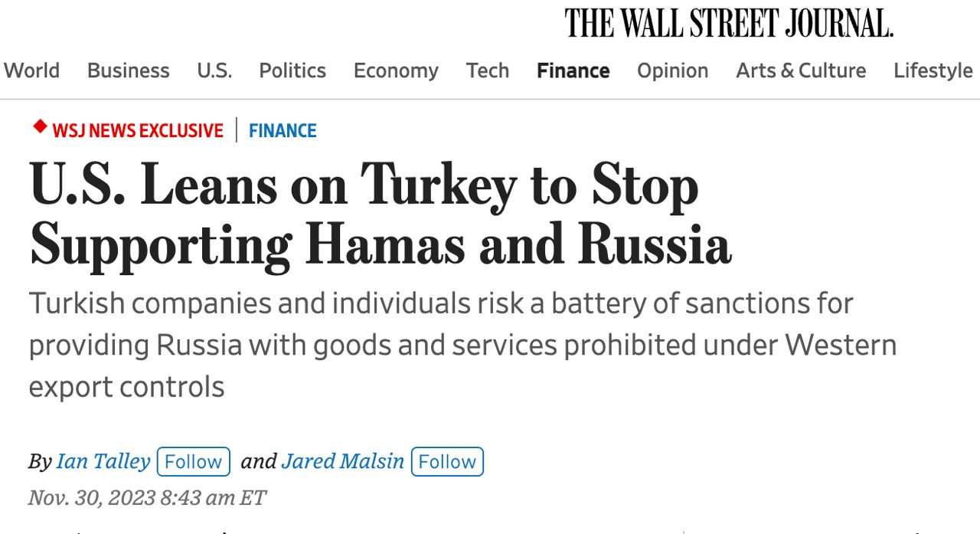Open author Jared Malsin's profile link

(x=342, y=461)
